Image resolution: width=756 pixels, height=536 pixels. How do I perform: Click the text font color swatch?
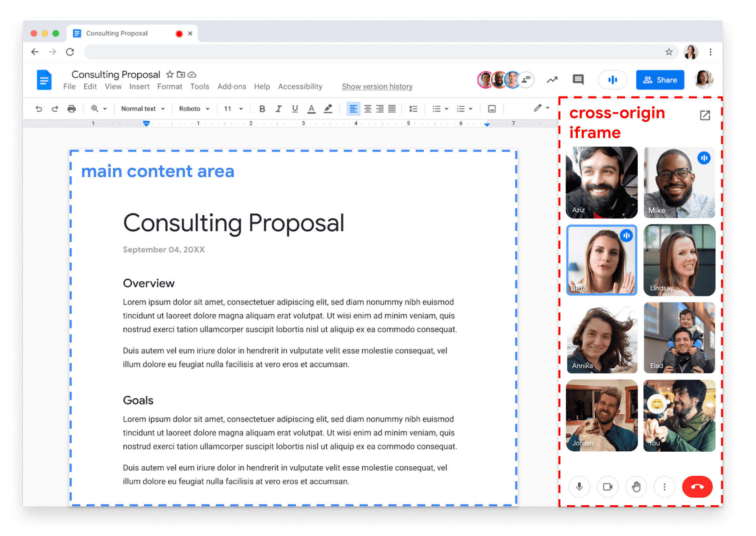[311, 110]
